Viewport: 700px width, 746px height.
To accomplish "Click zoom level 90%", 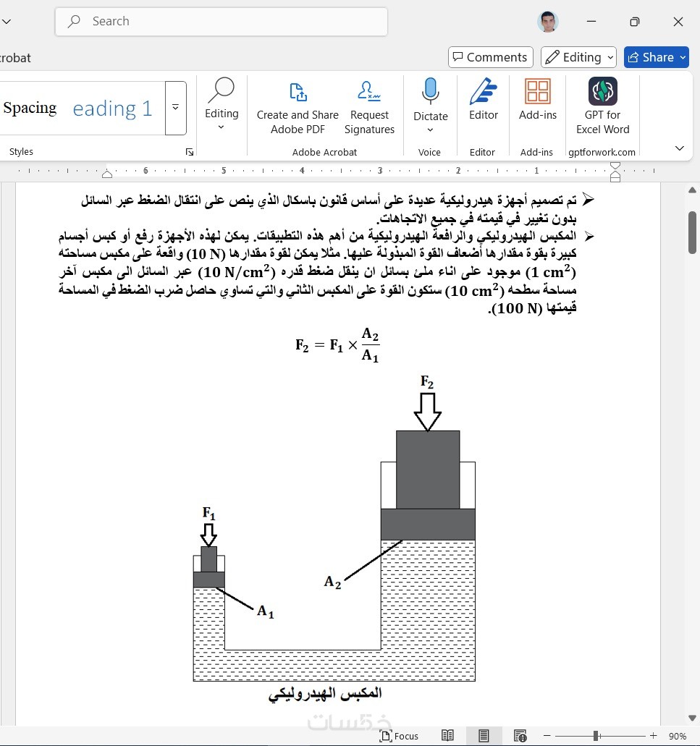I will [x=677, y=736].
